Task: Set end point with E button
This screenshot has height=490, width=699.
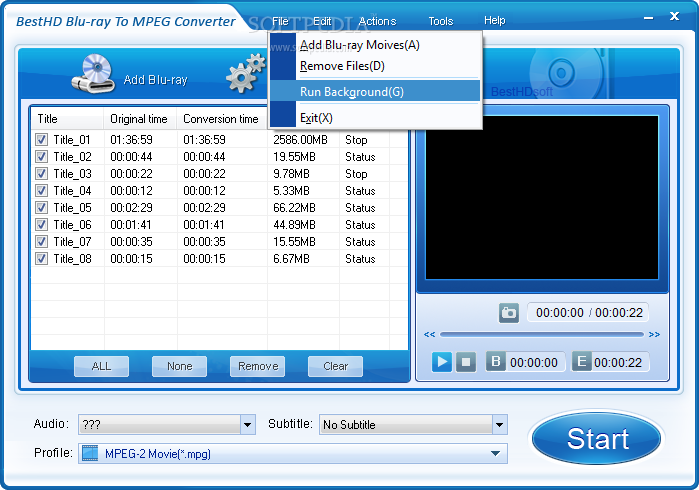Action: pyautogui.click(x=582, y=361)
